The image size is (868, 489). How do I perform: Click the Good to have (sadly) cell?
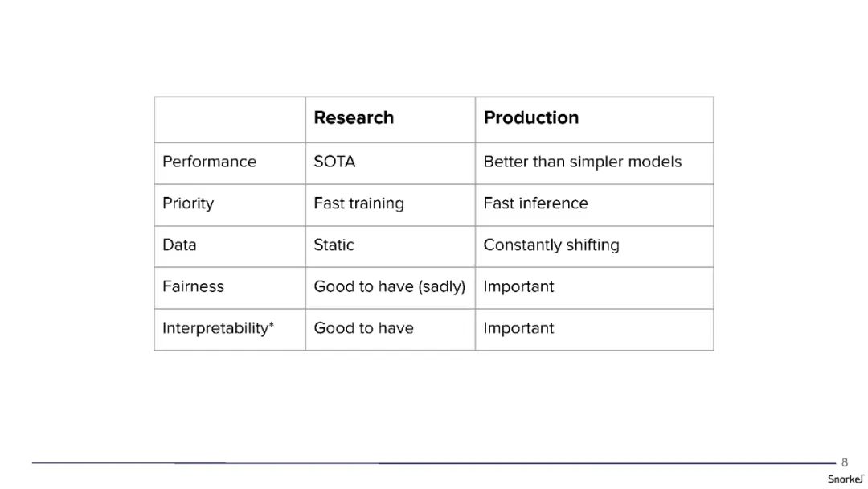(x=389, y=286)
